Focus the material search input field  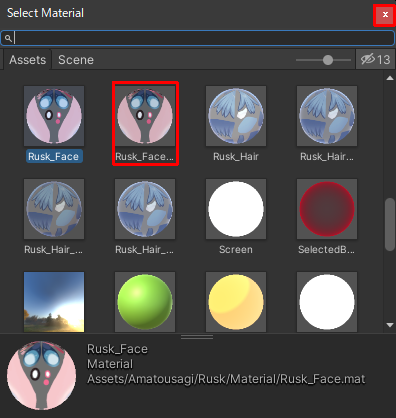198,38
